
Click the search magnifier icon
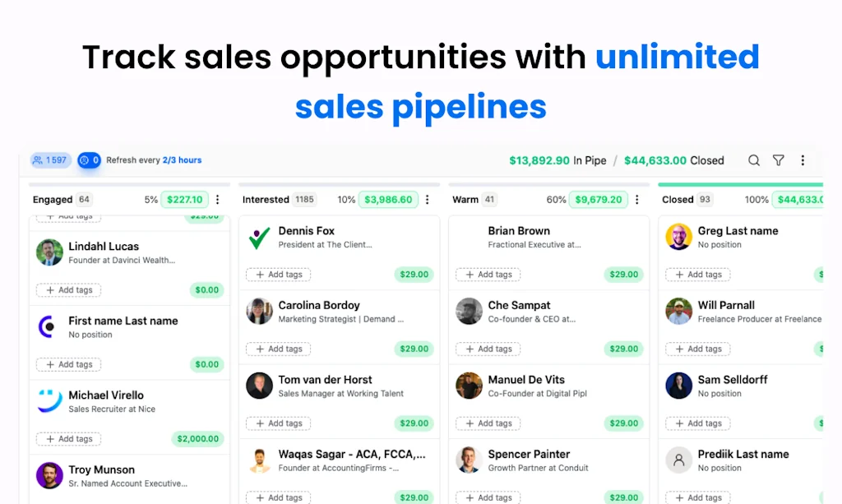(x=753, y=160)
